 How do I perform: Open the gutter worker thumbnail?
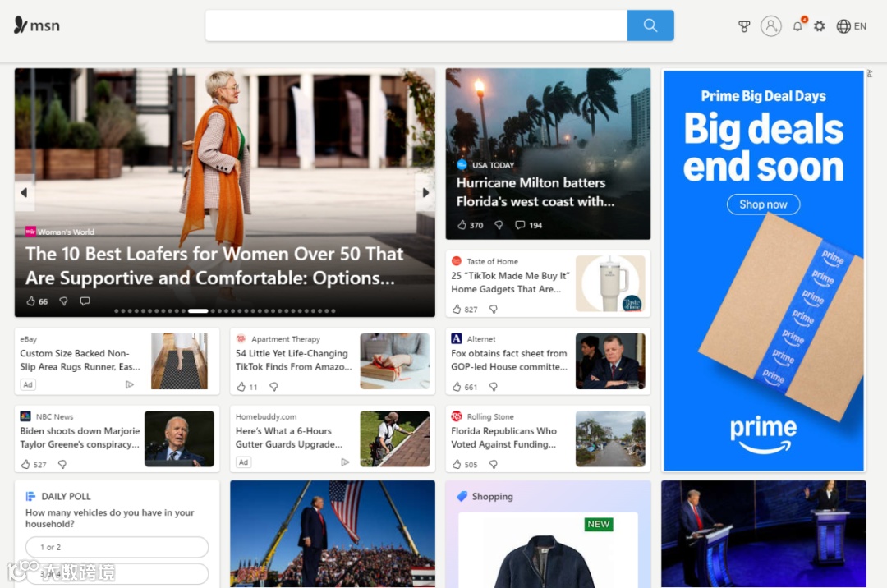(x=395, y=439)
